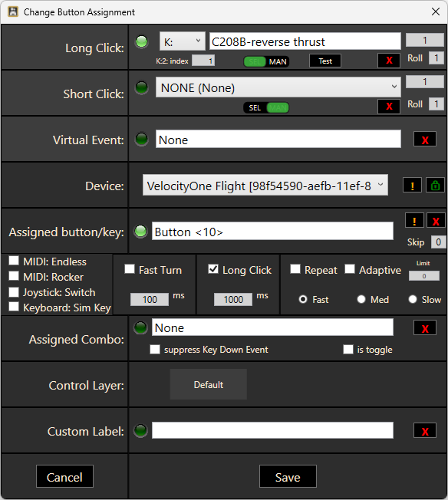This screenshot has width=448, height=500.
Task: Click the Fast Turn 100 ms field
Action: coord(150,299)
